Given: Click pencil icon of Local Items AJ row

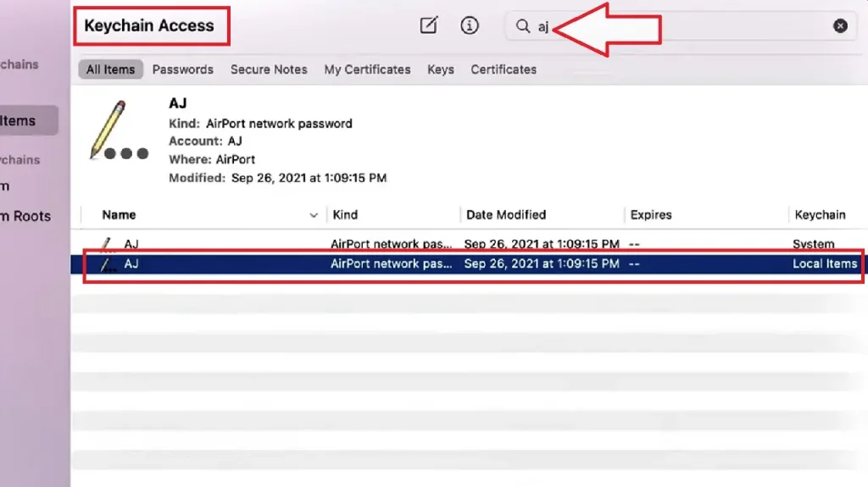Looking at the screenshot, I should pos(108,264).
